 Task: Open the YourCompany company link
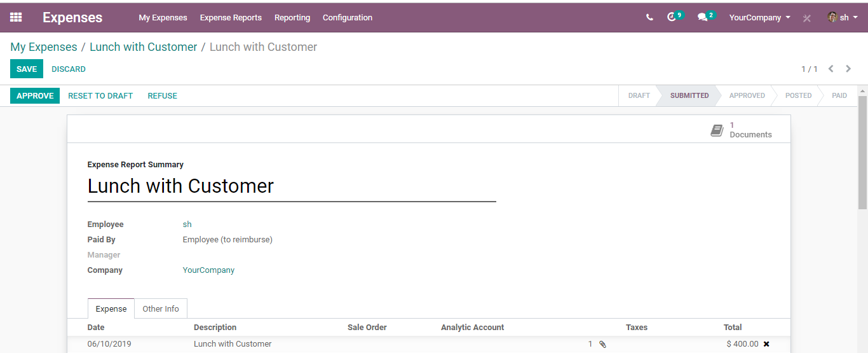click(x=208, y=270)
